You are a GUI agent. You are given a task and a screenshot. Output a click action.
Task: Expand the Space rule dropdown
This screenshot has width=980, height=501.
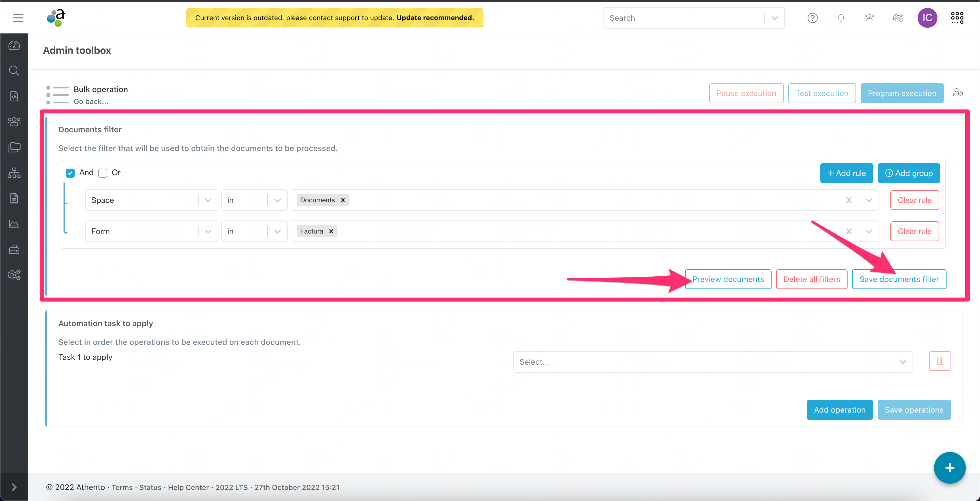(208, 199)
